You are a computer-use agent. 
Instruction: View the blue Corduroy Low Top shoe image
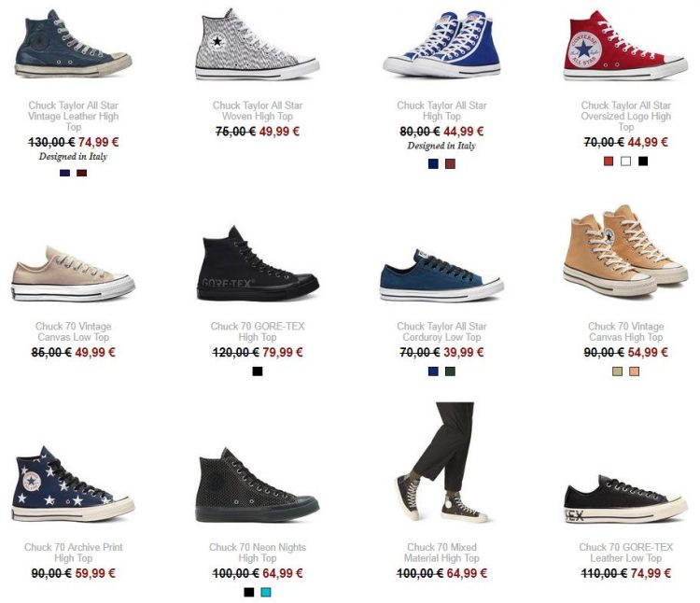(x=442, y=275)
